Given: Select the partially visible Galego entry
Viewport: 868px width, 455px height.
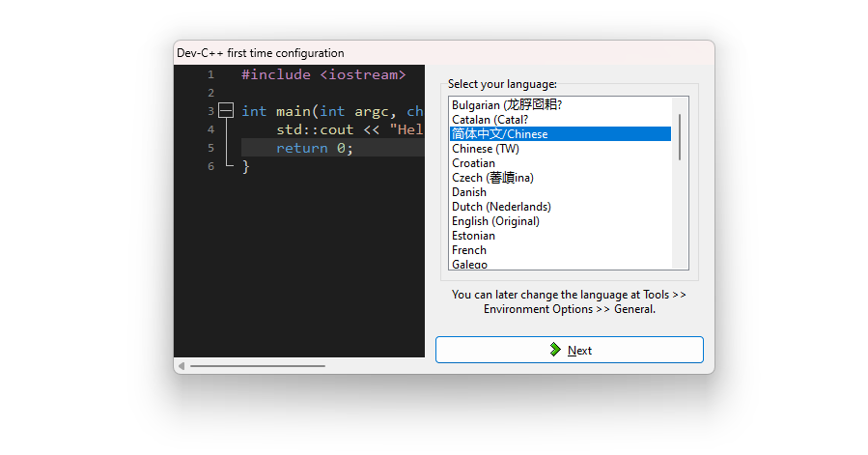Looking at the screenshot, I should click(560, 264).
